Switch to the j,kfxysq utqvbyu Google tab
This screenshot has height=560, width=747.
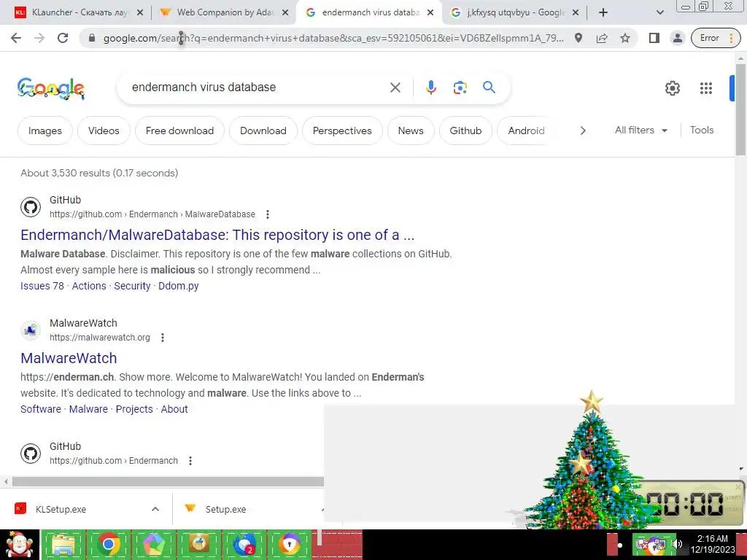pos(514,12)
